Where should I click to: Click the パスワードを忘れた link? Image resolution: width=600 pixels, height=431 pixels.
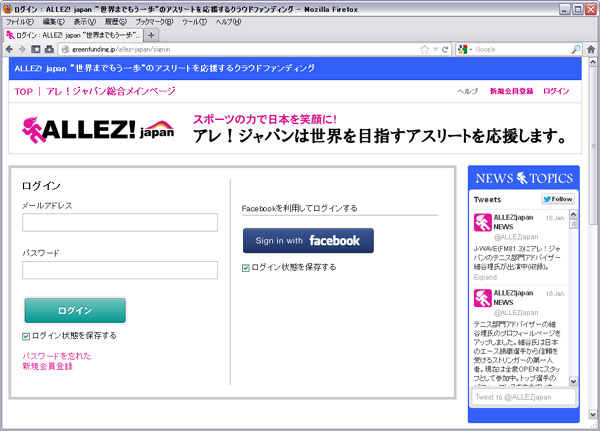(56, 356)
